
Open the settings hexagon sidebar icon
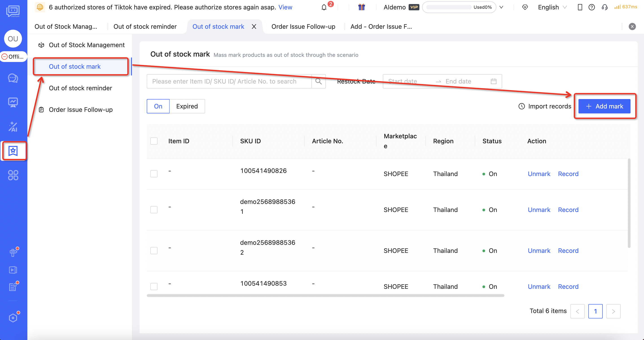point(13,318)
